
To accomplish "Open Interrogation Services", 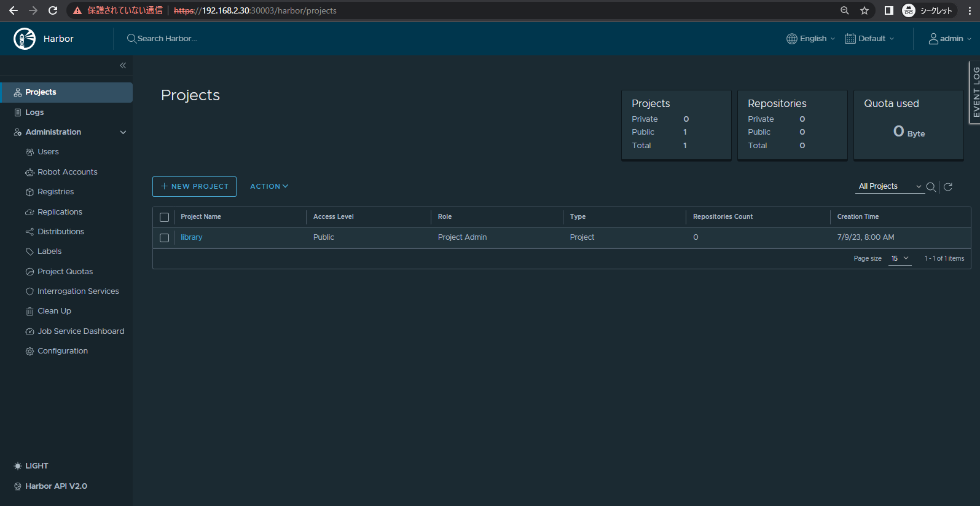I will pyautogui.click(x=78, y=291).
